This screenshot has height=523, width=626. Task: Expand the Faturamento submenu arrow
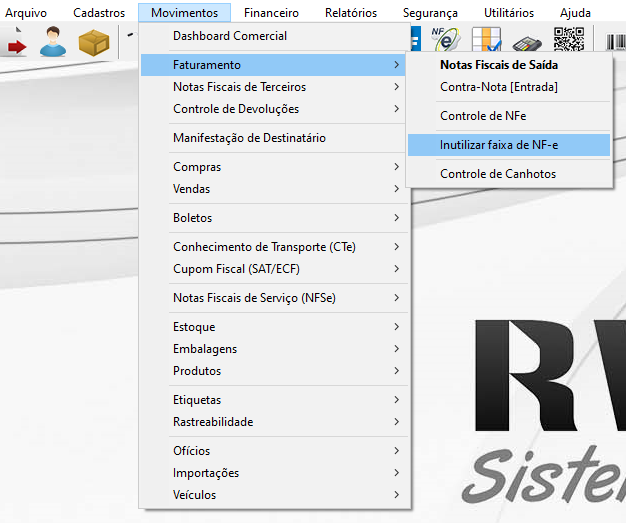click(396, 65)
